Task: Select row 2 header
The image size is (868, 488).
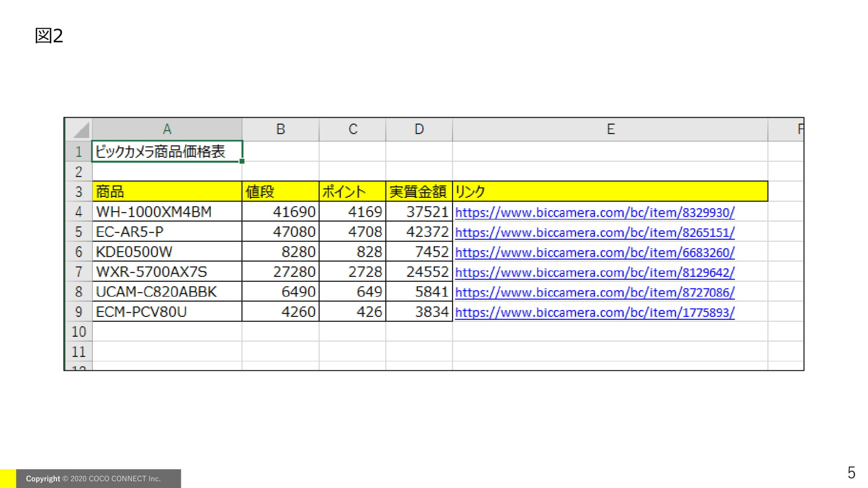Action: click(79, 171)
